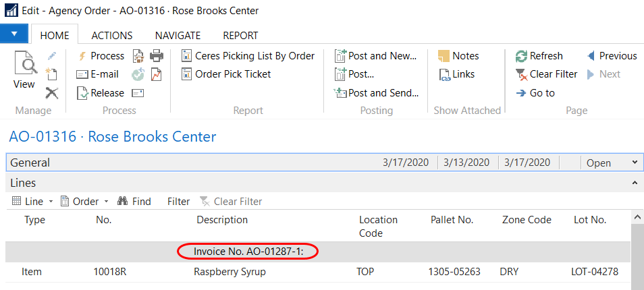644x290 pixels.
Task: Open attached Notes
Action: [458, 56]
